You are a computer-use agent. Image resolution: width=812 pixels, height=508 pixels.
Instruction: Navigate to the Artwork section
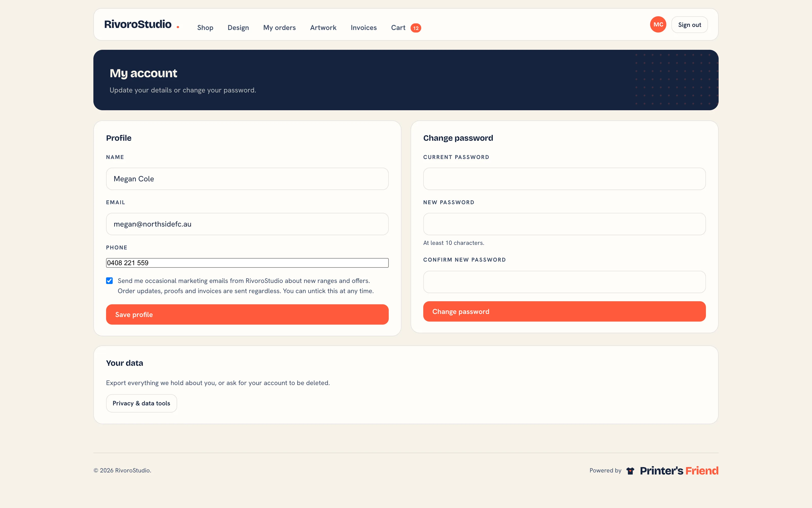tap(323, 27)
